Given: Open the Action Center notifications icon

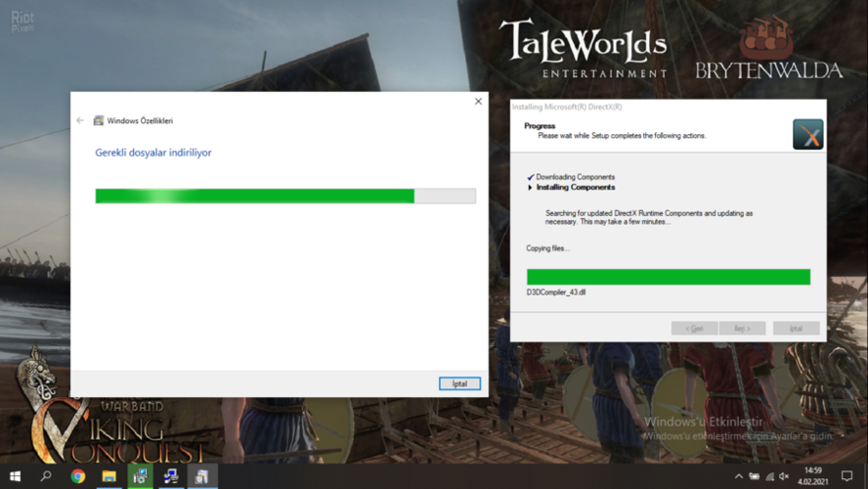Looking at the screenshot, I should tap(846, 476).
